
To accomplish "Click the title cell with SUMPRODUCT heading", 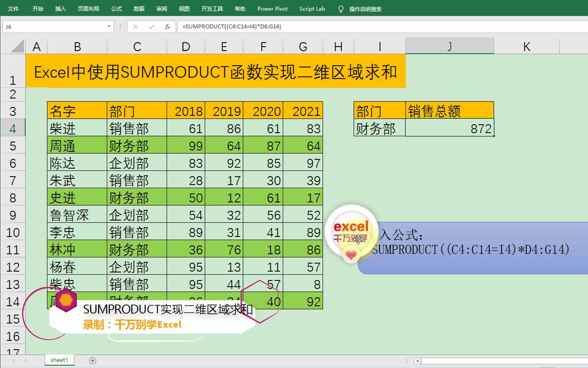I will 216,72.
